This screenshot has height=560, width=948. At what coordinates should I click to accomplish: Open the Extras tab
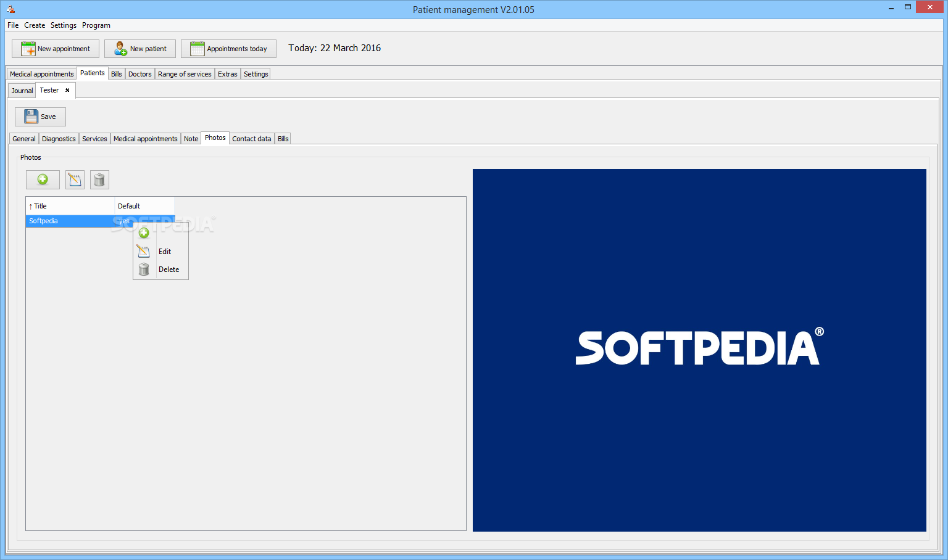[x=227, y=74]
